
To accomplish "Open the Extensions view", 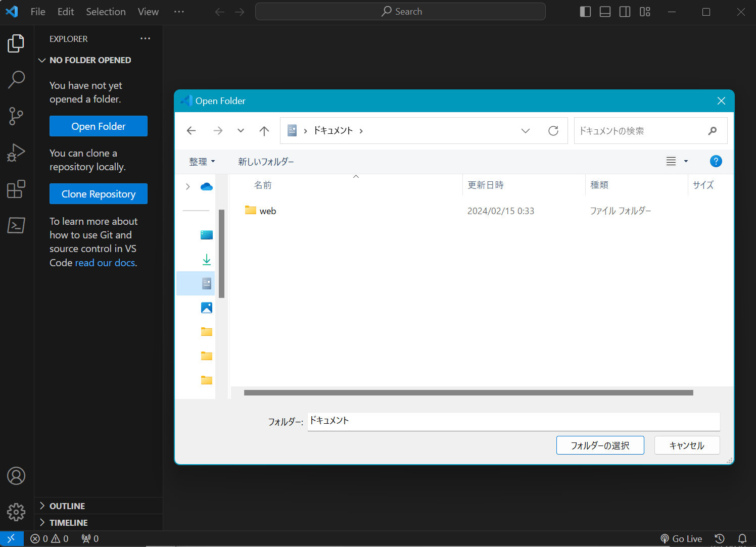I will (16, 189).
